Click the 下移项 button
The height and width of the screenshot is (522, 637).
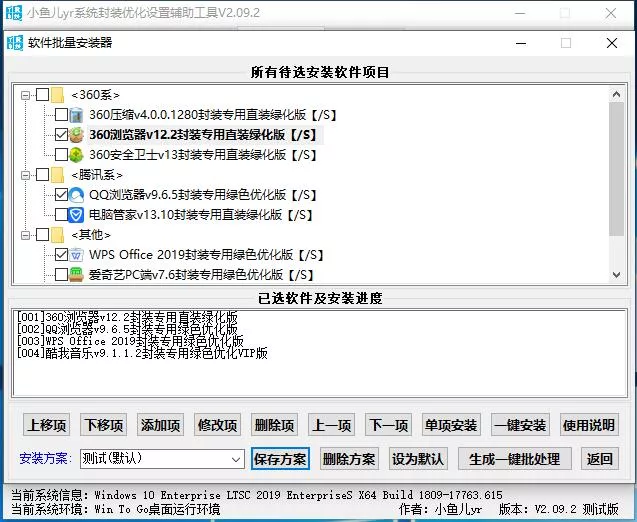pyautogui.click(x=104, y=425)
